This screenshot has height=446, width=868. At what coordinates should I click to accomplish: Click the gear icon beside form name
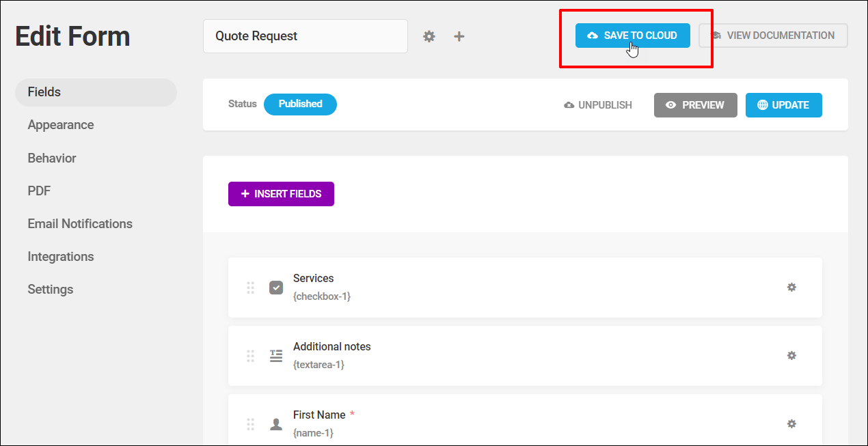click(429, 36)
